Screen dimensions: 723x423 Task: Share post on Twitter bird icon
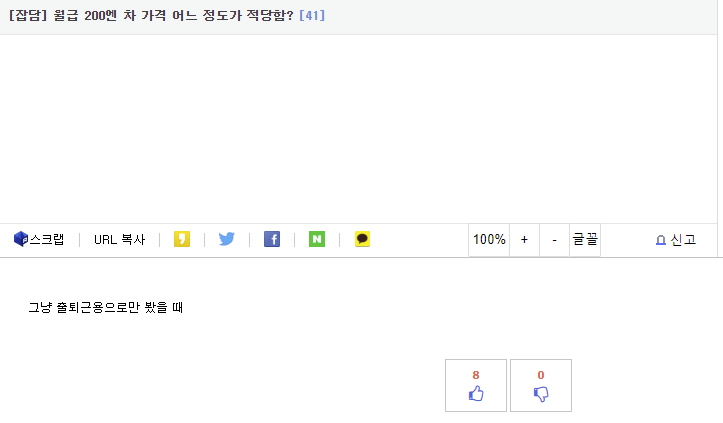click(226, 239)
